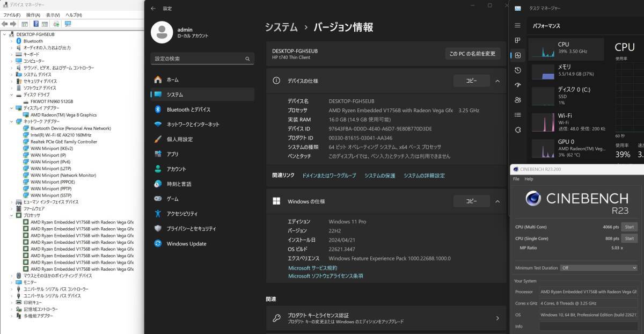
Task: Open ホーム in Settings sidebar
Action: pyautogui.click(x=202, y=79)
